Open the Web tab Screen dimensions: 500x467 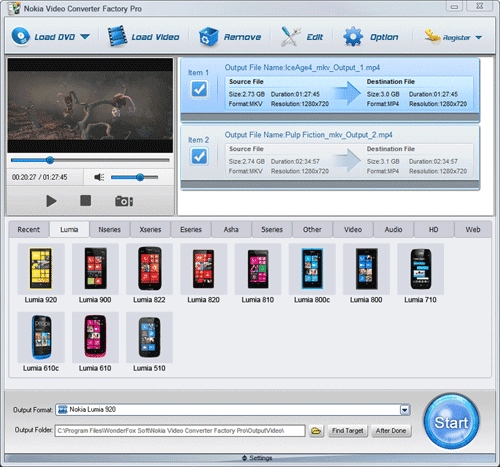point(473,229)
